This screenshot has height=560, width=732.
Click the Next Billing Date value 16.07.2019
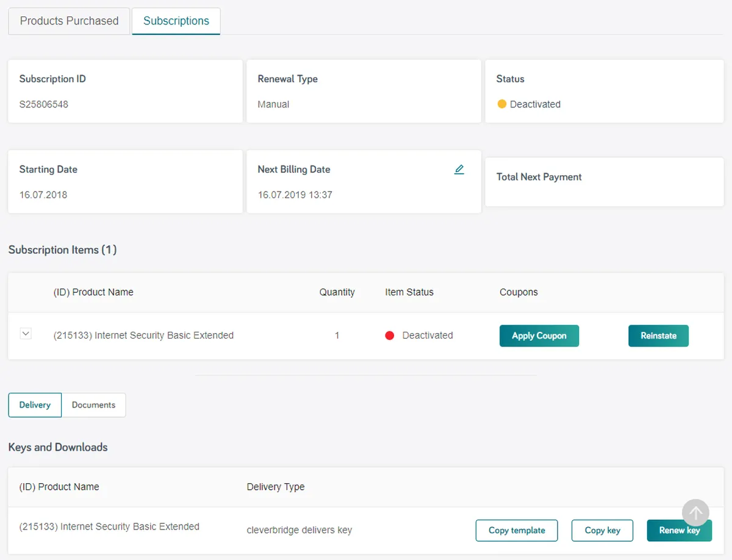[295, 195]
